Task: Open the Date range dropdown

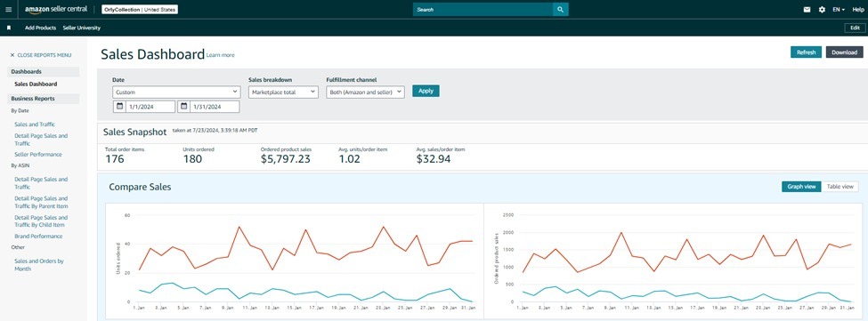Action: [176, 92]
